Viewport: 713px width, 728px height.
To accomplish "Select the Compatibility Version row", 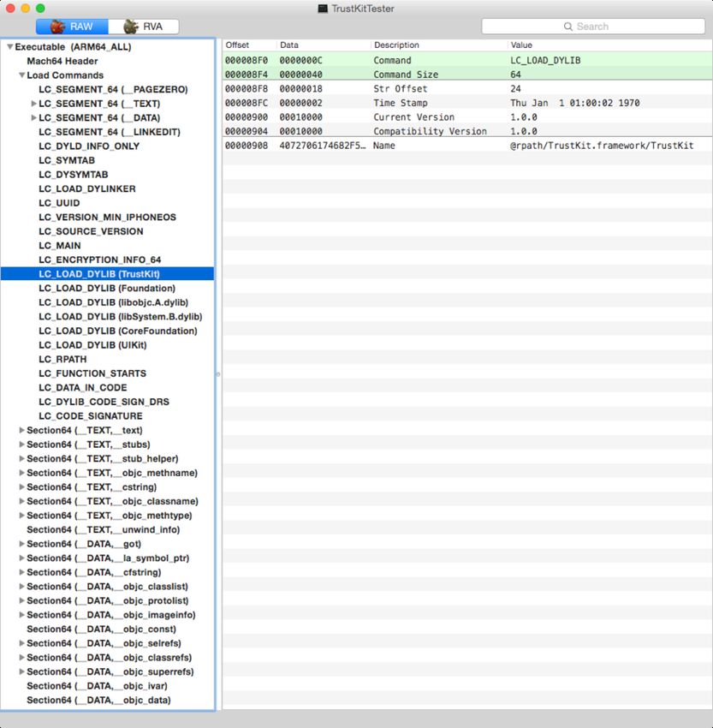I will [467, 131].
